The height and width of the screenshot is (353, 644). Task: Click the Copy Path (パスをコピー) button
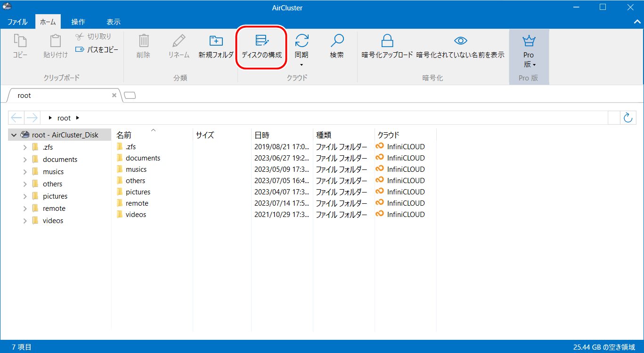coord(97,49)
